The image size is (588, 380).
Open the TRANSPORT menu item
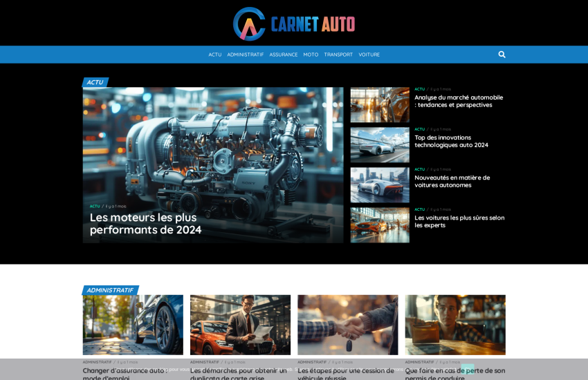pos(338,55)
